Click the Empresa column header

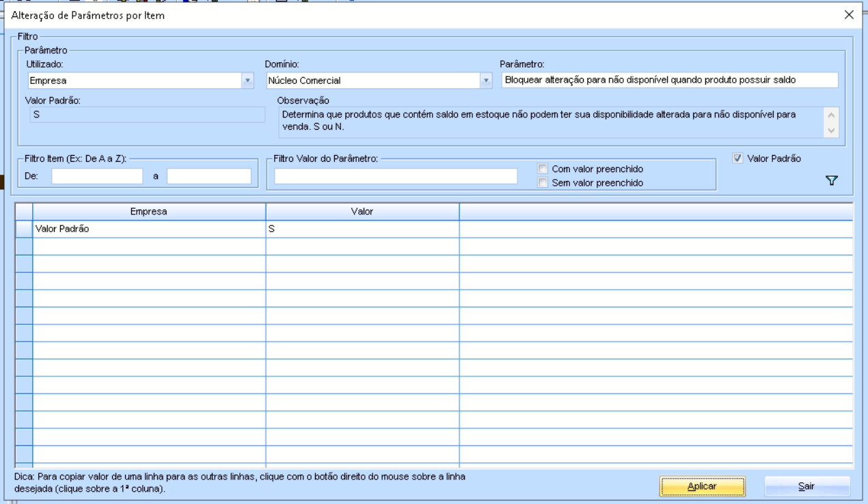tap(149, 212)
